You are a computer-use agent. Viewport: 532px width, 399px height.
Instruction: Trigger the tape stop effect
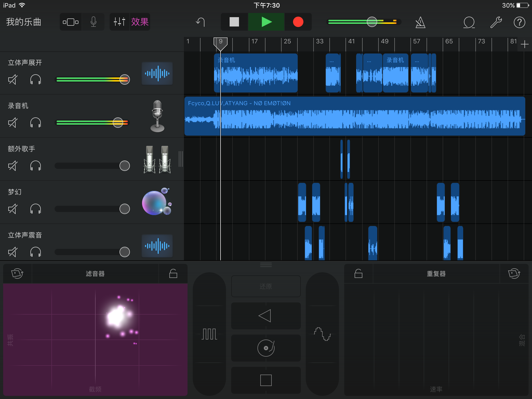[266, 380]
